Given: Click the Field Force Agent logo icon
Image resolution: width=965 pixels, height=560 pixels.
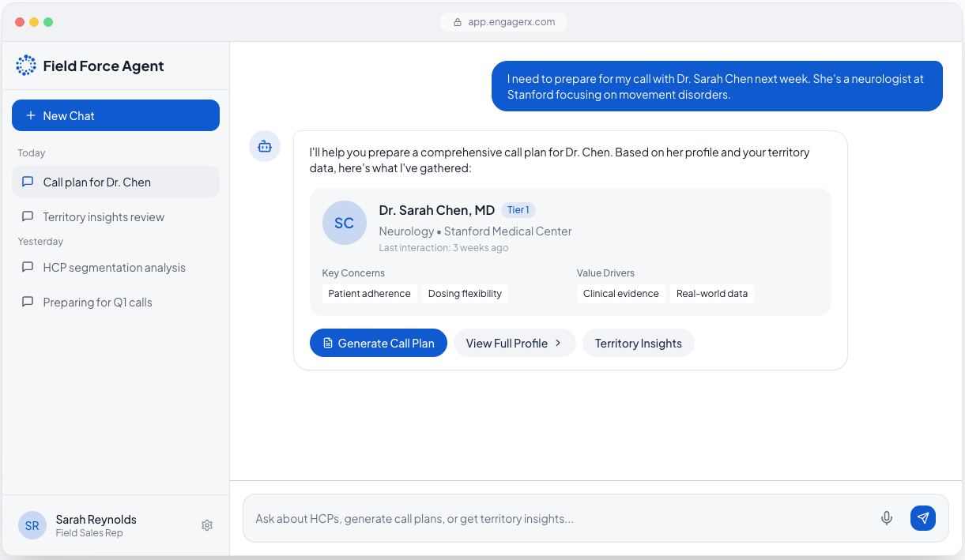Looking at the screenshot, I should tap(26, 66).
